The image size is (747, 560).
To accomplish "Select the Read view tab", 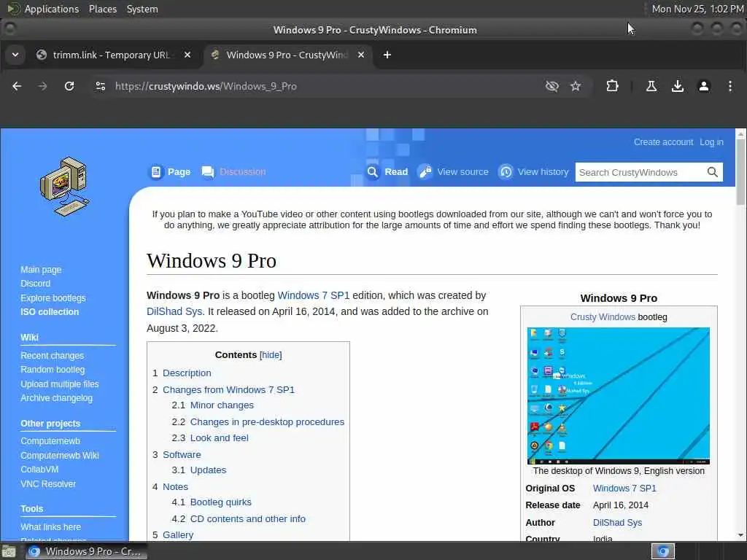I will coord(387,172).
